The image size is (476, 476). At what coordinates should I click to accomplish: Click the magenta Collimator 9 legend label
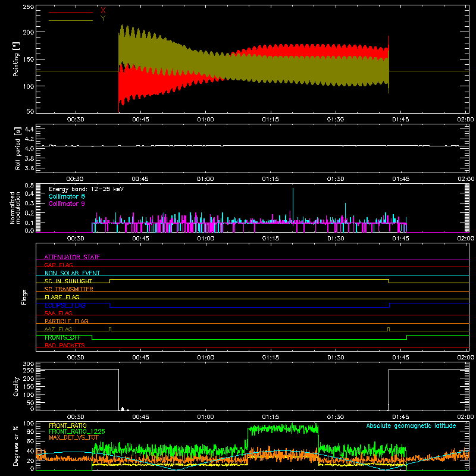67,203
